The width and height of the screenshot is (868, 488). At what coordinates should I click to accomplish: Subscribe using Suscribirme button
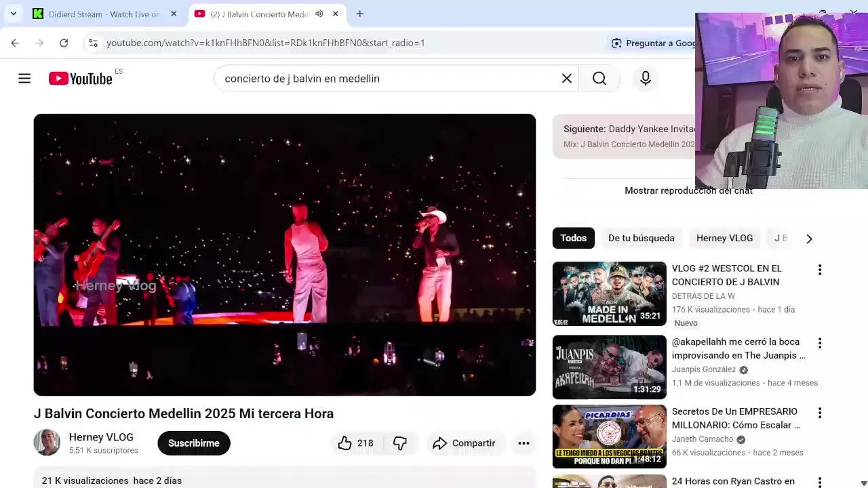coord(194,443)
